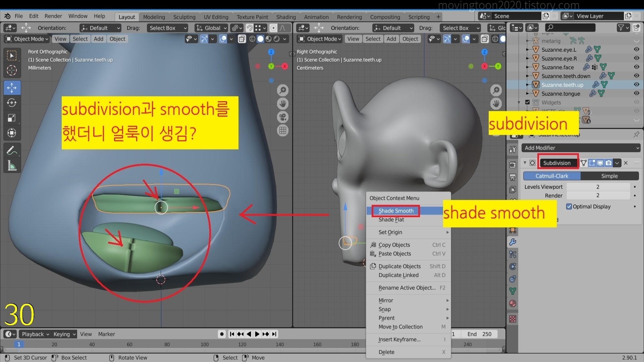Click play animation button
Screen dimensions: 644x362
[257, 334]
